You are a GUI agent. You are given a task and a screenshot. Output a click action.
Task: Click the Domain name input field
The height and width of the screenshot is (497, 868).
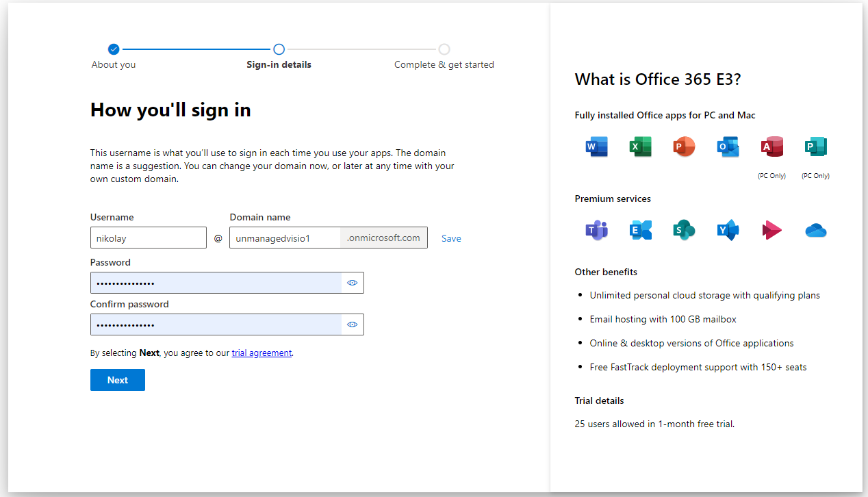[x=285, y=238]
